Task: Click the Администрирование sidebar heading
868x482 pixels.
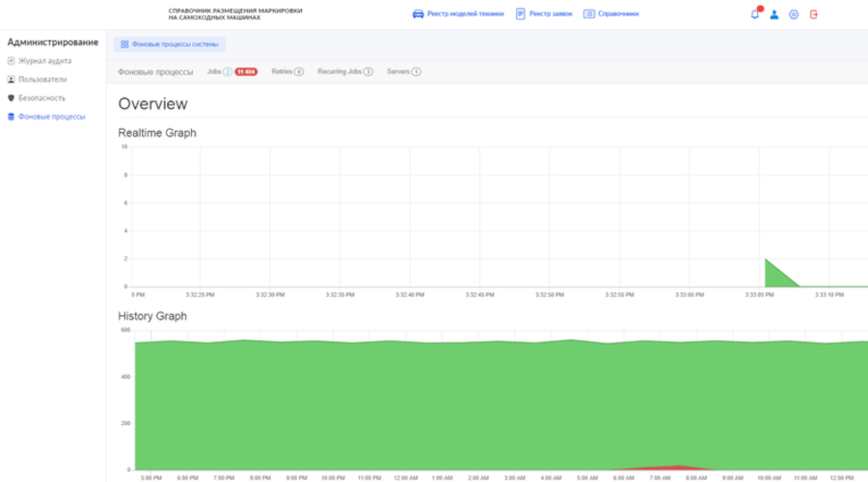Action: coord(53,42)
